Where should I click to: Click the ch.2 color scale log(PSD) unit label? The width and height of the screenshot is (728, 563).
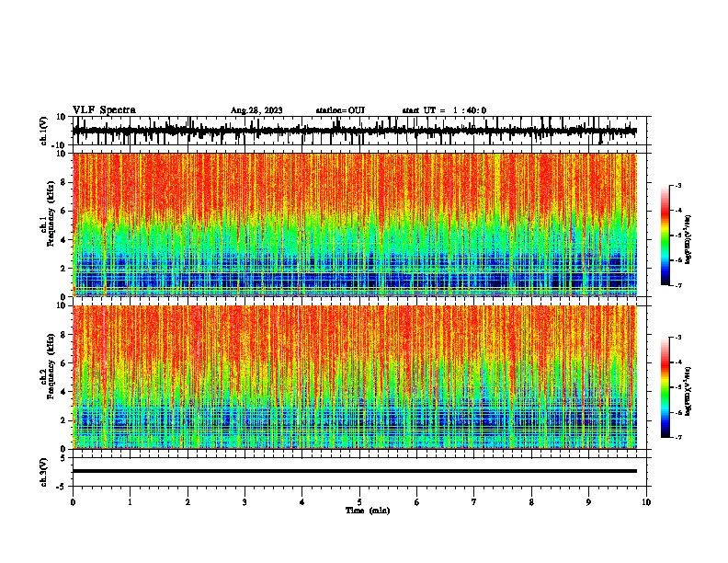688,391
